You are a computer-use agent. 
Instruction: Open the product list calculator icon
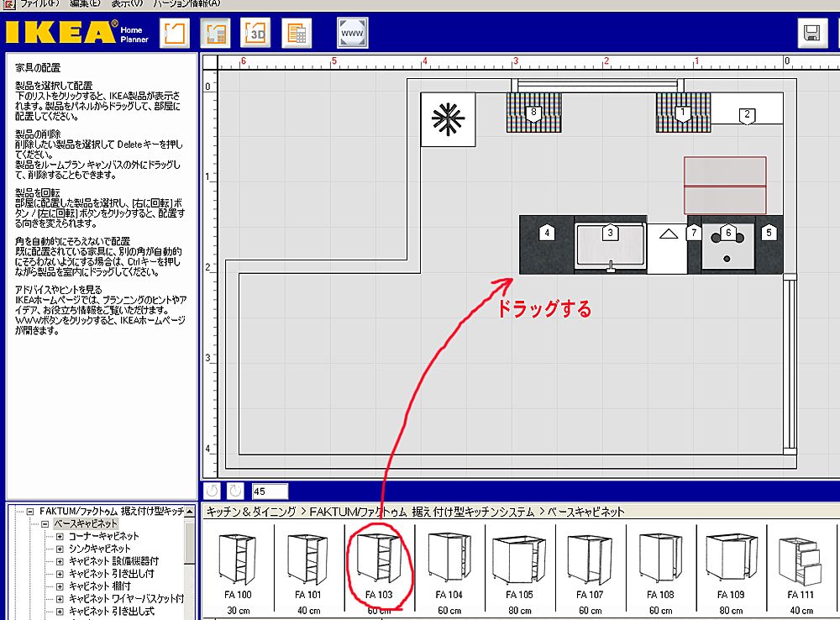click(x=297, y=34)
